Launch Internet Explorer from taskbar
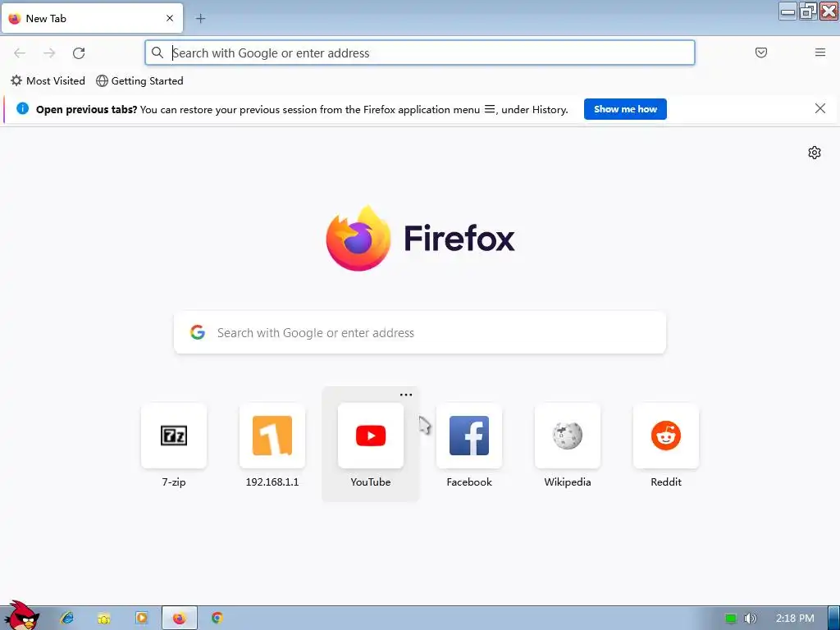Screen dimensions: 840x630 [67, 619]
